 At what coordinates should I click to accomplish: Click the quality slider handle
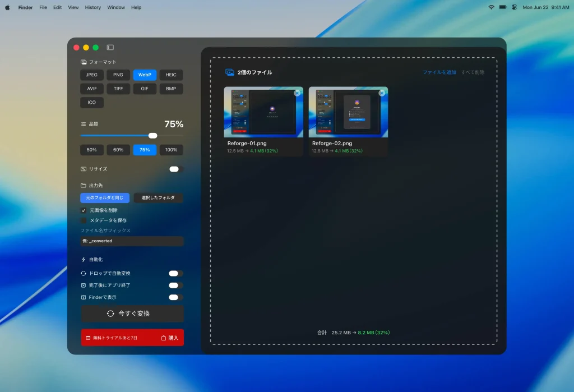tap(152, 135)
